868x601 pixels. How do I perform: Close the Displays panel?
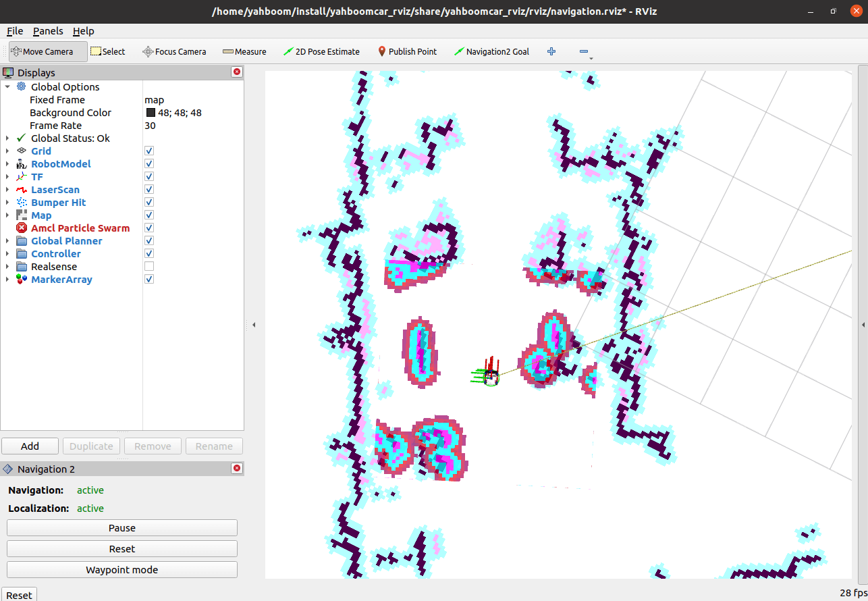tap(236, 72)
